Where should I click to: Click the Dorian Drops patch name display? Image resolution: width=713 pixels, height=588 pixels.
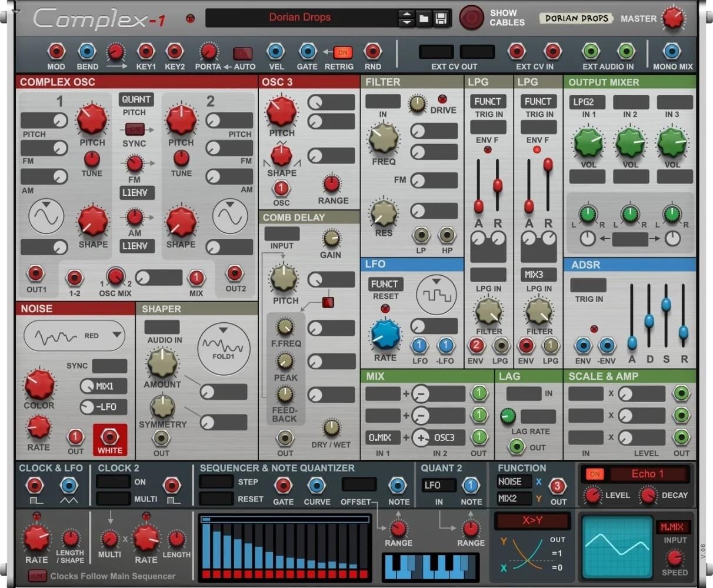[300, 18]
